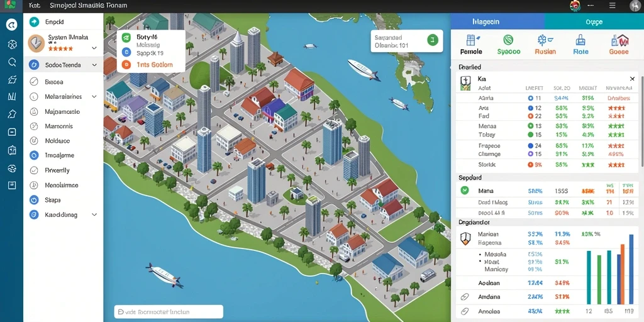Expand the Kaoddiunag chevron
Image resolution: width=644 pixels, height=322 pixels.
(x=94, y=214)
